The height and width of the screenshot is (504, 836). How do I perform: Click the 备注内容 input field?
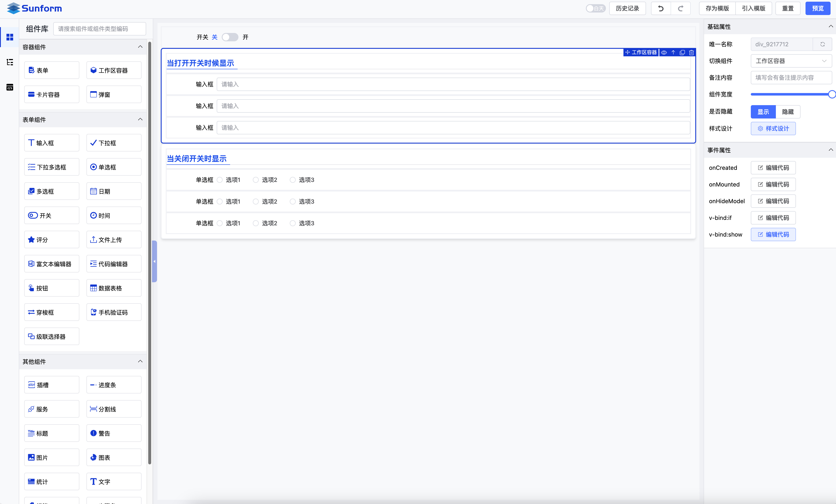coord(791,78)
